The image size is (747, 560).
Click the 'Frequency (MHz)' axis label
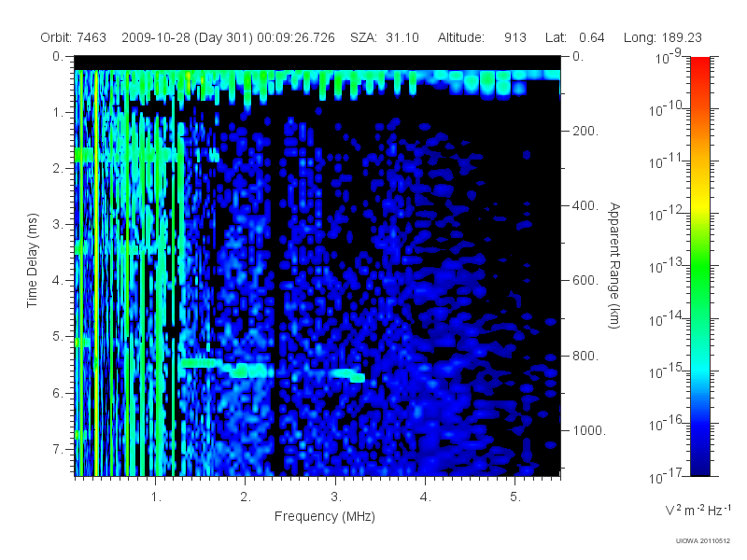point(325,517)
